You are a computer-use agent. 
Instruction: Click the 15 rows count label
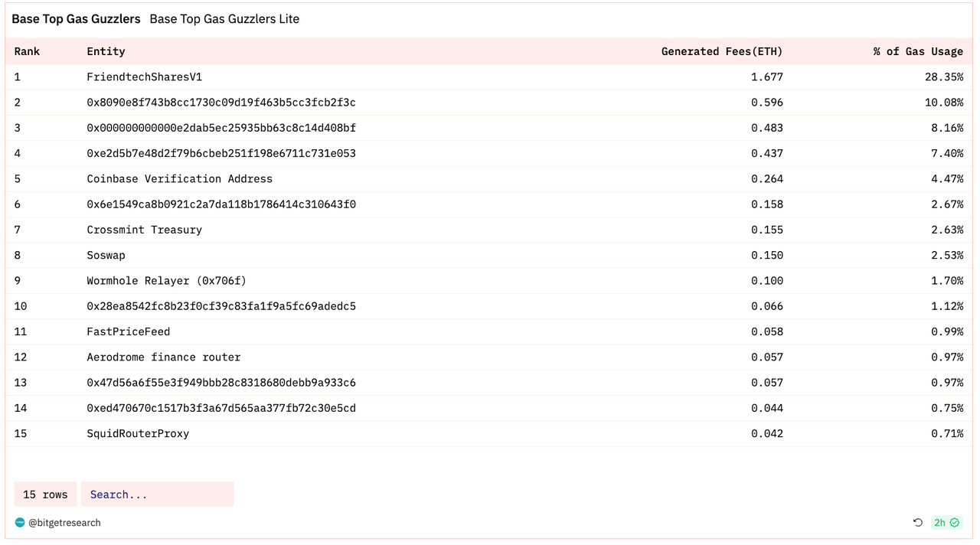(45, 494)
